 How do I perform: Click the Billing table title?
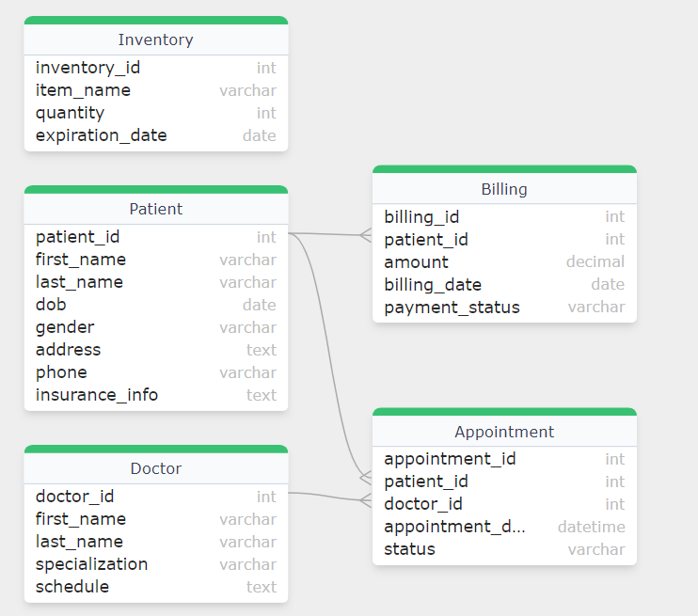point(504,189)
